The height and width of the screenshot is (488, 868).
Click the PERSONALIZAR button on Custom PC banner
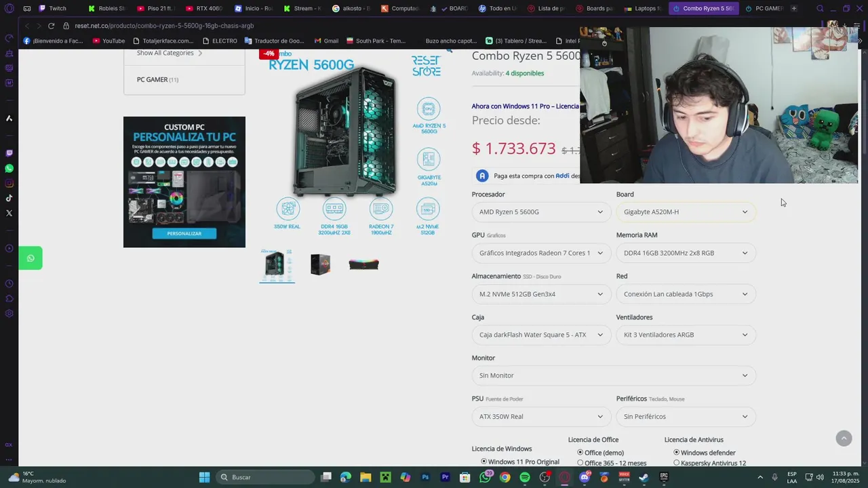click(x=184, y=233)
